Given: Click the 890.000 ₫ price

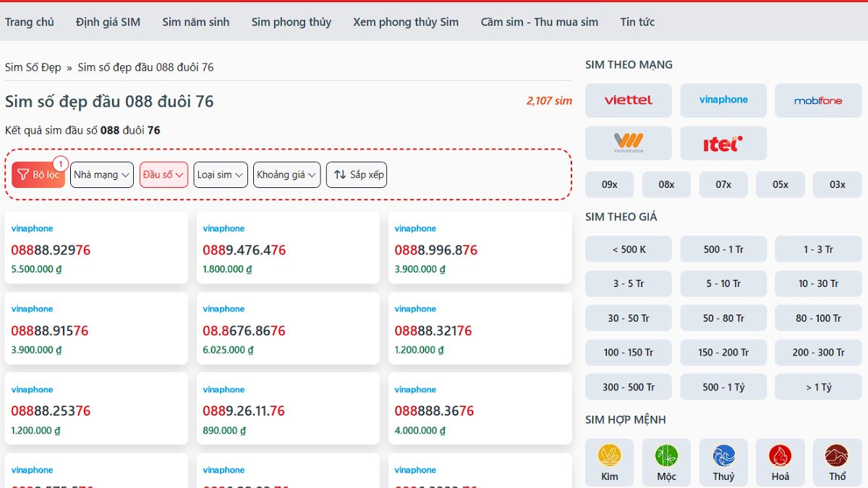Looking at the screenshot, I should pos(224,430).
